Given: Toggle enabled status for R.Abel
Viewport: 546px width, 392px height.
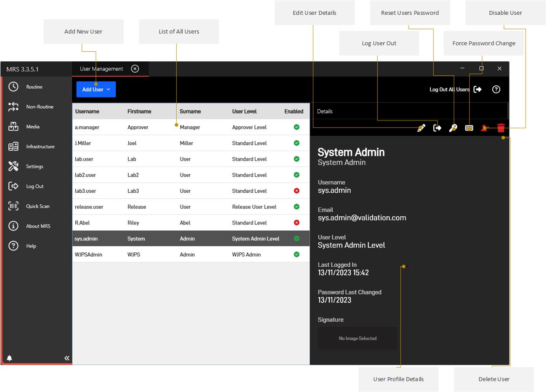Looking at the screenshot, I should (x=297, y=223).
